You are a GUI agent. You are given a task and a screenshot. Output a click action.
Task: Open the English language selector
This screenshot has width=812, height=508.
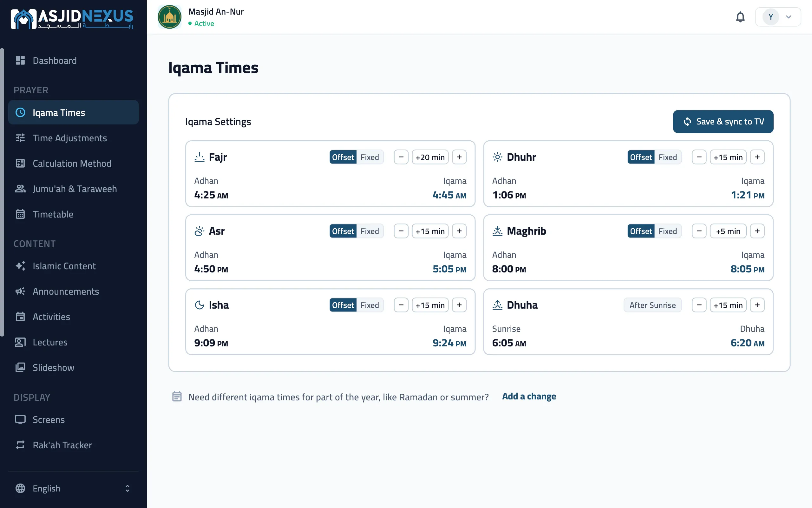(73, 488)
